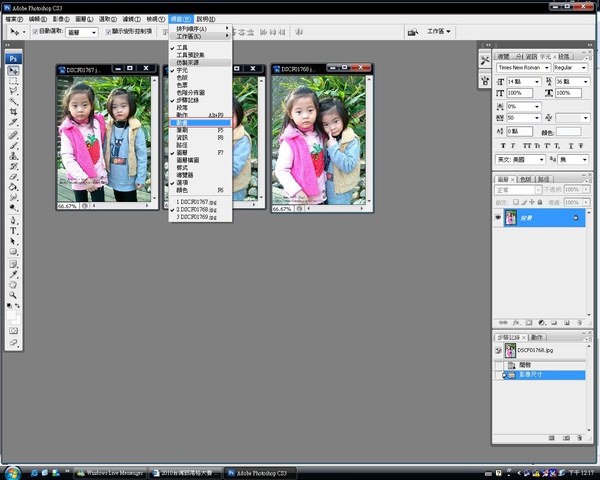Open the 工作區 dropdown in options bar
The width and height of the screenshot is (600, 480).
[439, 31]
